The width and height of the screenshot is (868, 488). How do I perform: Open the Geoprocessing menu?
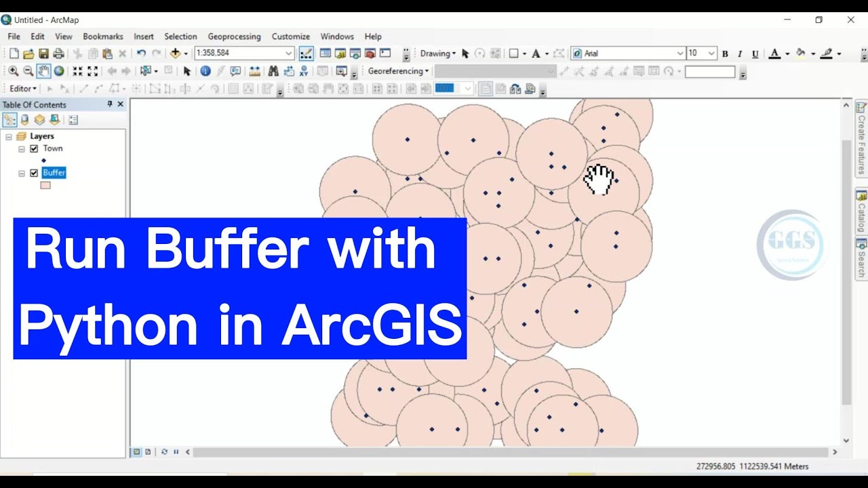pyautogui.click(x=234, y=37)
